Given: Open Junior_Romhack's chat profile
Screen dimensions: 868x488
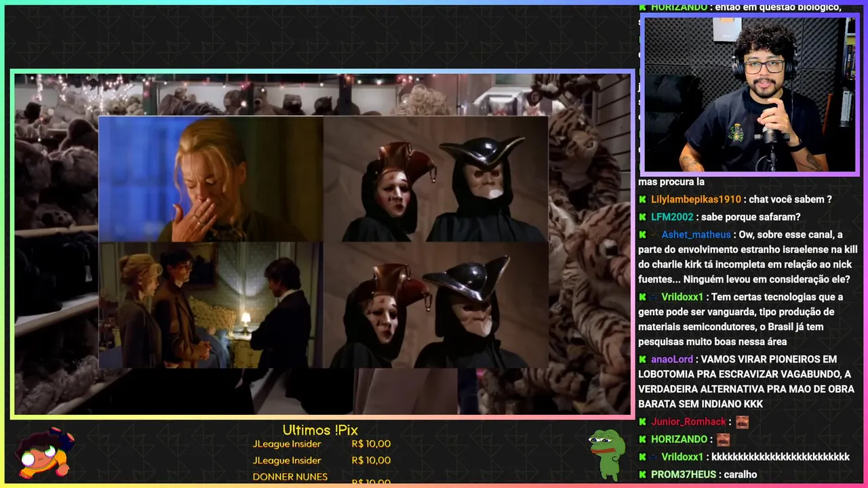Looking at the screenshot, I should pos(688,422).
